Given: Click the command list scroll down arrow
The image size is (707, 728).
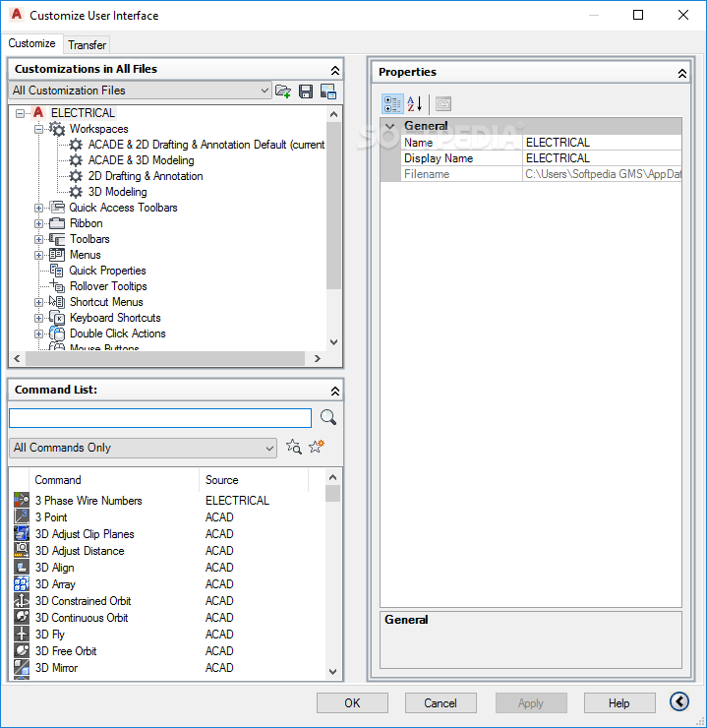Looking at the screenshot, I should click(332, 671).
